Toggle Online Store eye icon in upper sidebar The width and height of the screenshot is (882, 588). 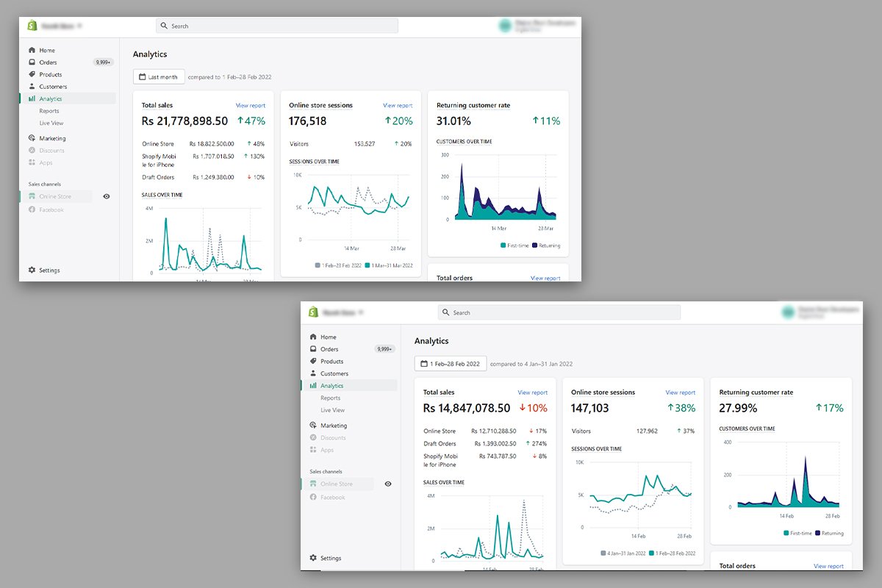pyautogui.click(x=107, y=196)
